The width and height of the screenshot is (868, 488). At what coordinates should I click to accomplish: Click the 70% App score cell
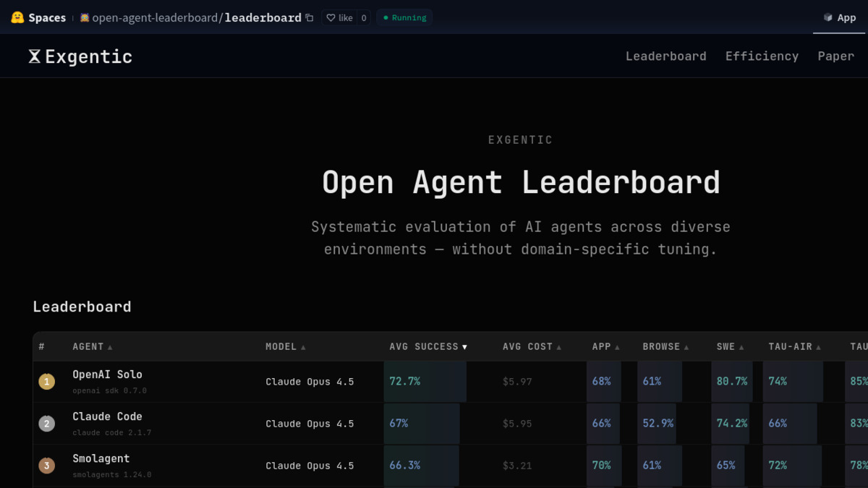click(604, 465)
